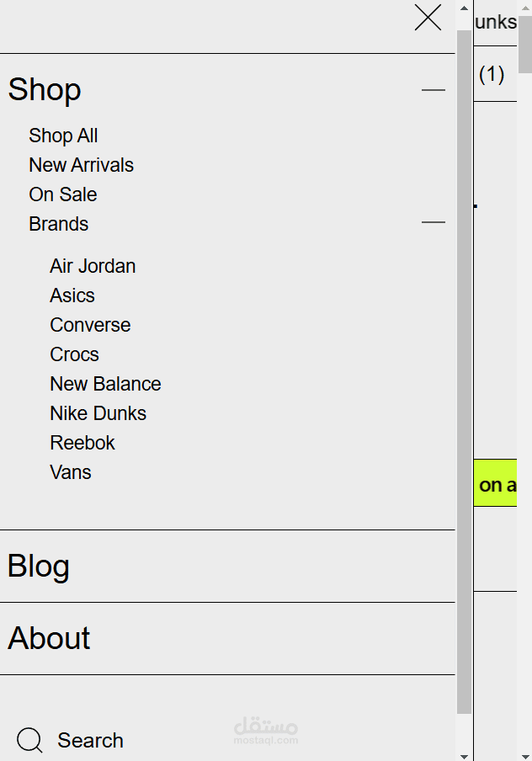Open Converse brand page
The image size is (532, 761).
tap(90, 325)
